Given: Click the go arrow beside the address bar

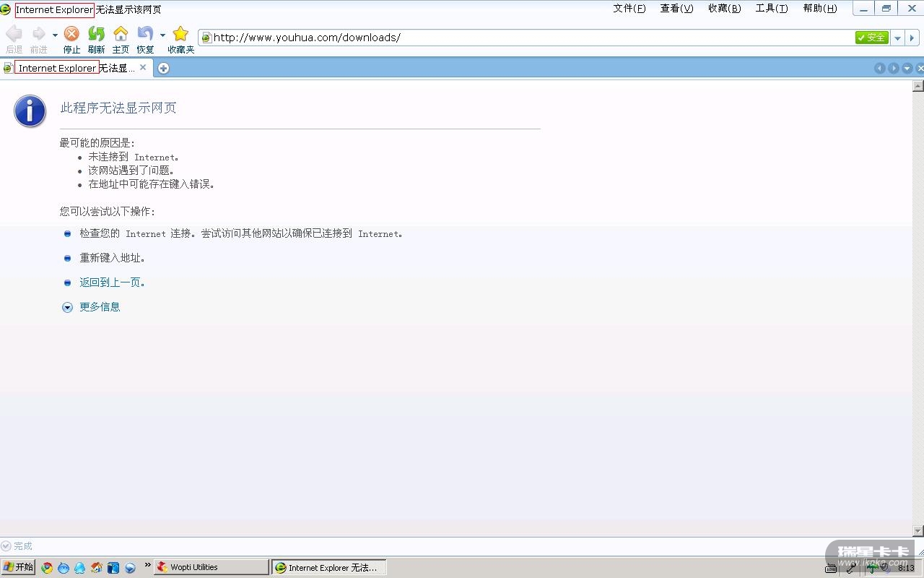Looking at the screenshot, I should [x=912, y=38].
